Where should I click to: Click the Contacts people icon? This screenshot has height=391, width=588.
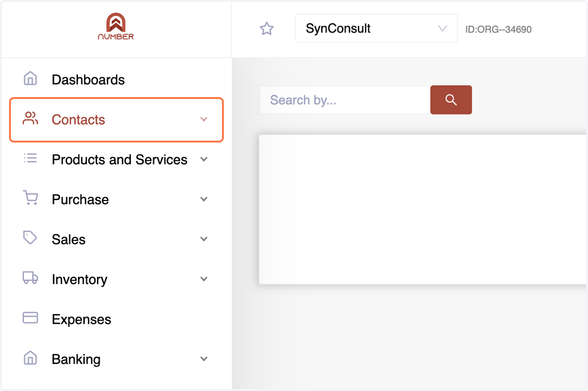30,118
